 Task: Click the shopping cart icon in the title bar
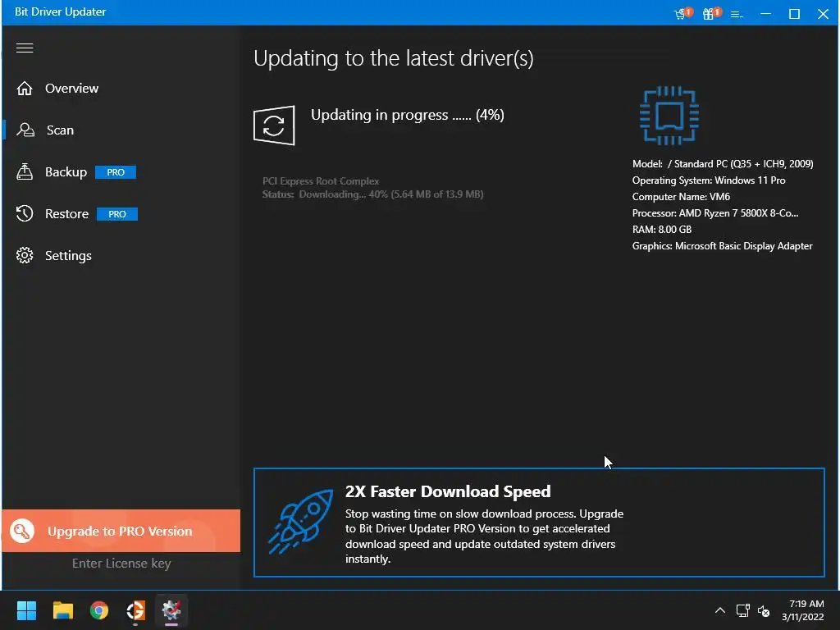pos(682,13)
